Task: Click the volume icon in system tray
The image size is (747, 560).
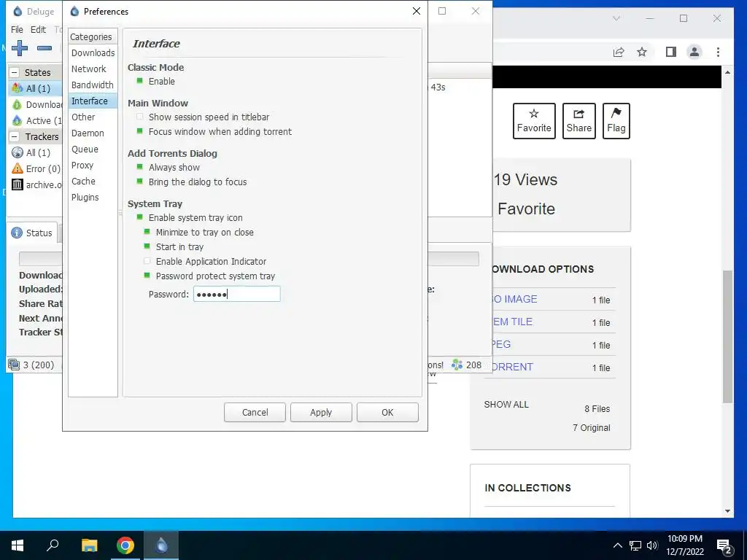Action: tap(651, 545)
